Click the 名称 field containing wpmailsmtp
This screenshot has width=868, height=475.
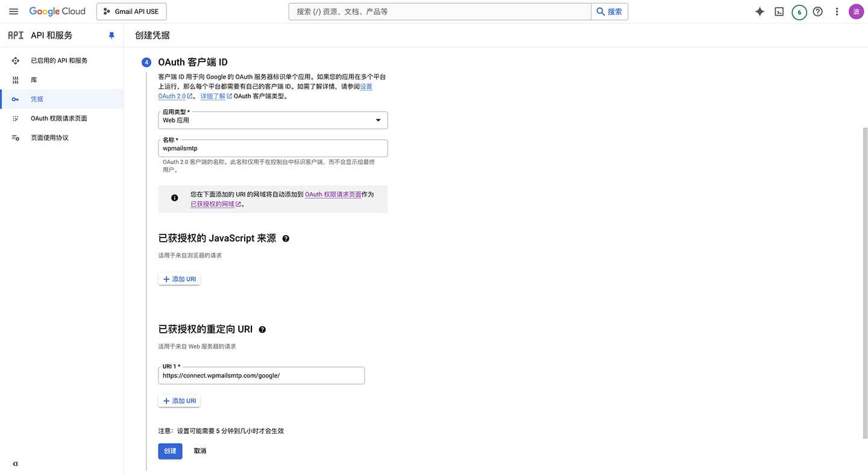click(x=272, y=148)
